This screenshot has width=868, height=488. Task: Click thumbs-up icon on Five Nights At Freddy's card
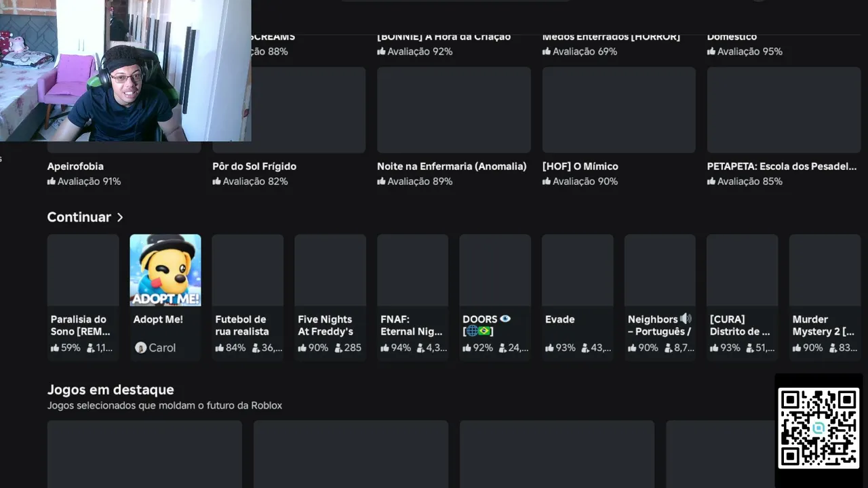tap(302, 348)
